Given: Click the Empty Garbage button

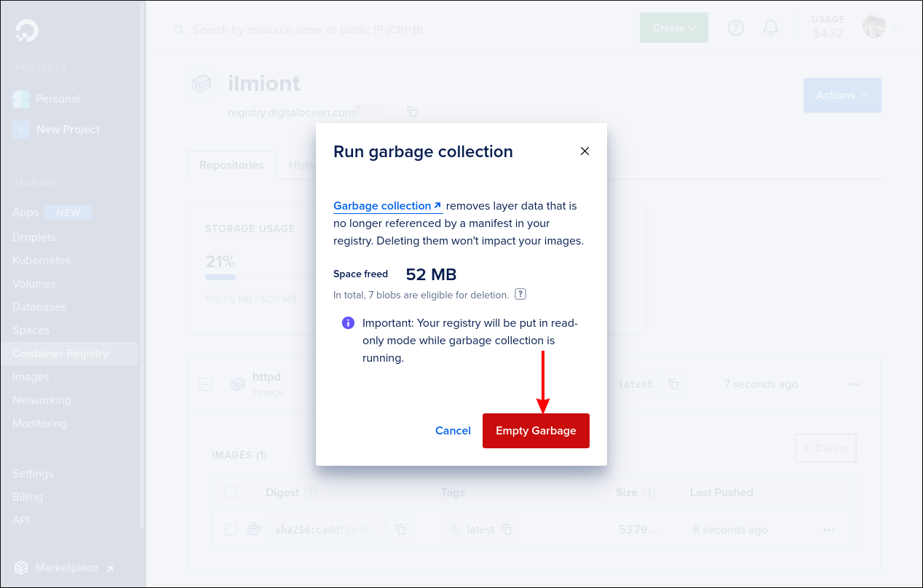Looking at the screenshot, I should pyautogui.click(x=536, y=431).
